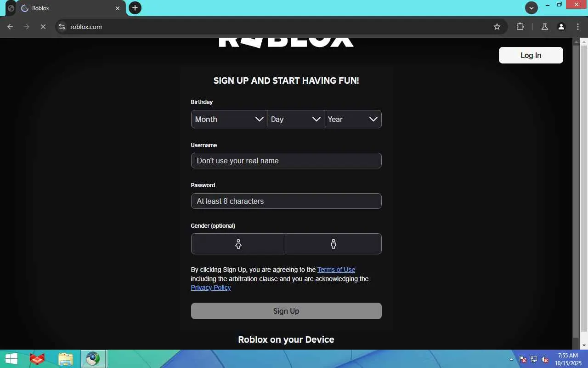Open the Action Center flag icon
Screen dimensions: 588x368
[x=523, y=359]
